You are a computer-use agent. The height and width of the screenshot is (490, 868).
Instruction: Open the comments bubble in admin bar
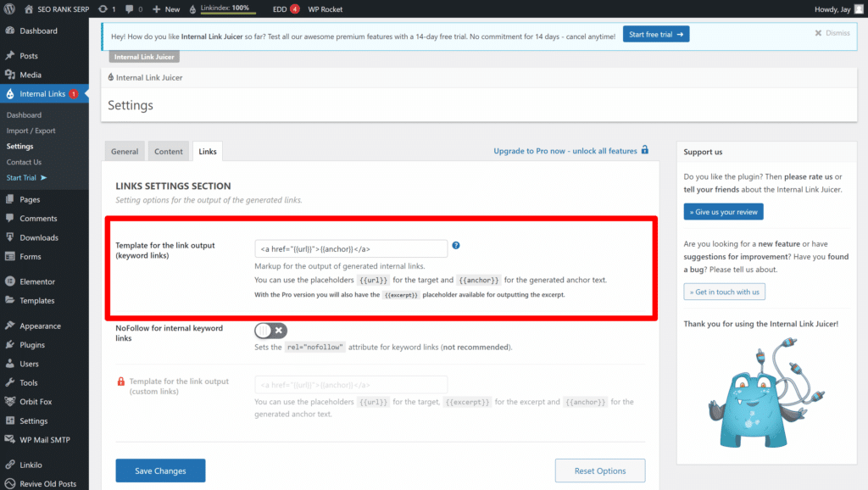tap(129, 8)
